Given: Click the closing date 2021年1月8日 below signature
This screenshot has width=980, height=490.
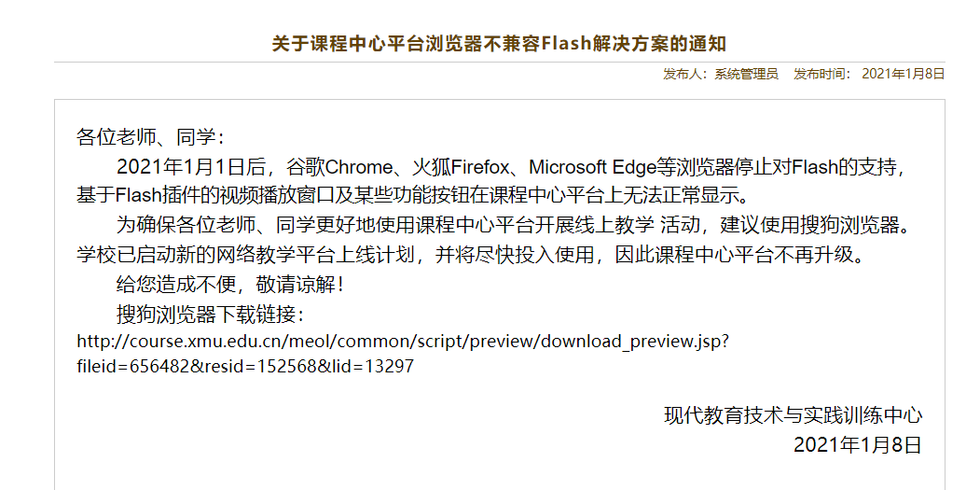Looking at the screenshot, I should tap(858, 445).
